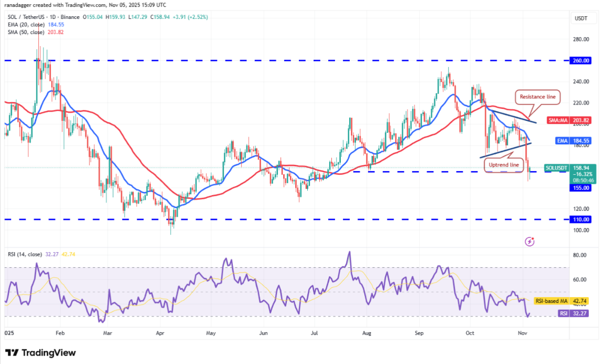The image size is (602, 364).
Task: Click the 280.00 mark on the price axis
Action: tap(581, 39)
